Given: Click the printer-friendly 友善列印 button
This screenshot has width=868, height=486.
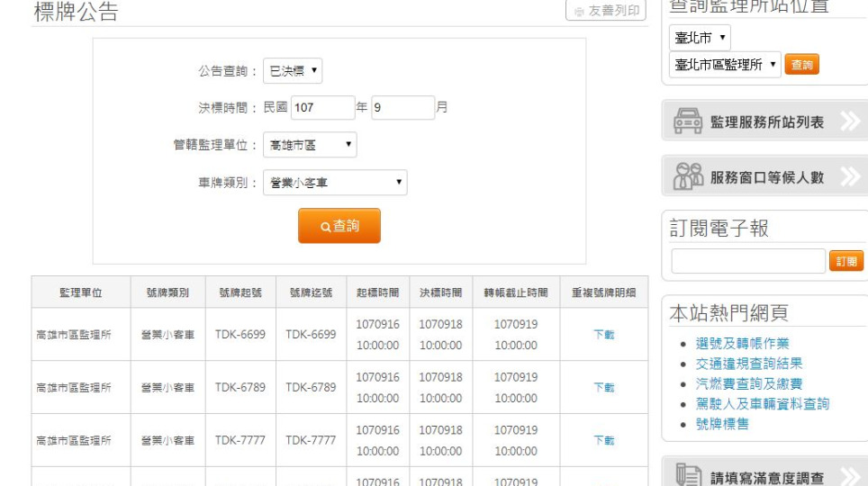Looking at the screenshot, I should (606, 11).
